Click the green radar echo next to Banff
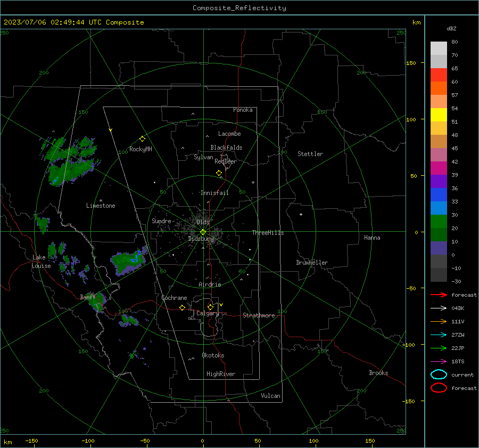This screenshot has width=479, height=448. coord(98,302)
